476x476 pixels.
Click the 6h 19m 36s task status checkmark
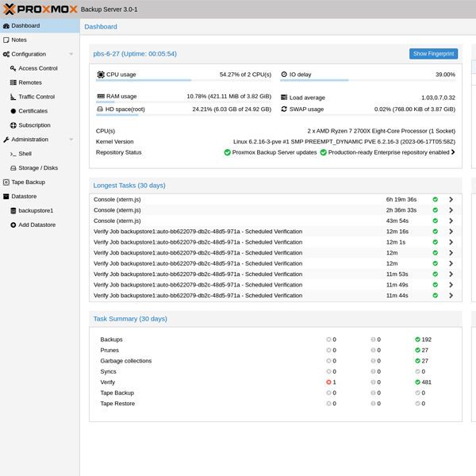[436, 199]
